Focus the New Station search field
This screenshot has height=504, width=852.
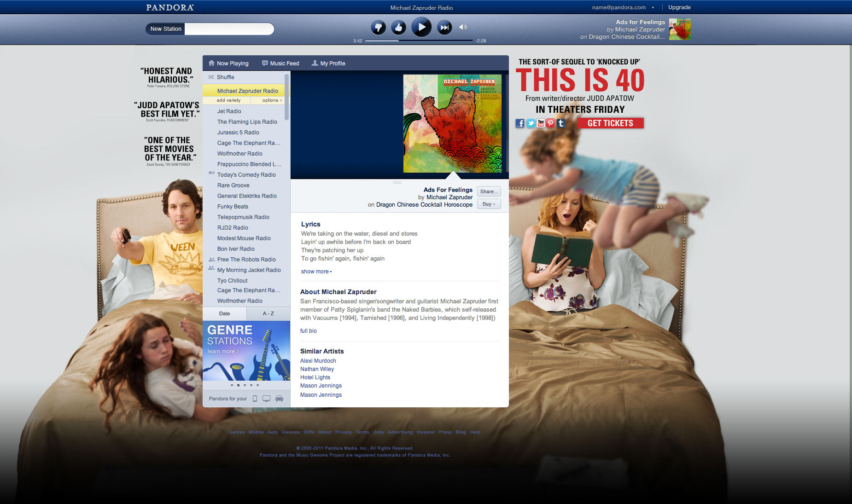pos(229,29)
